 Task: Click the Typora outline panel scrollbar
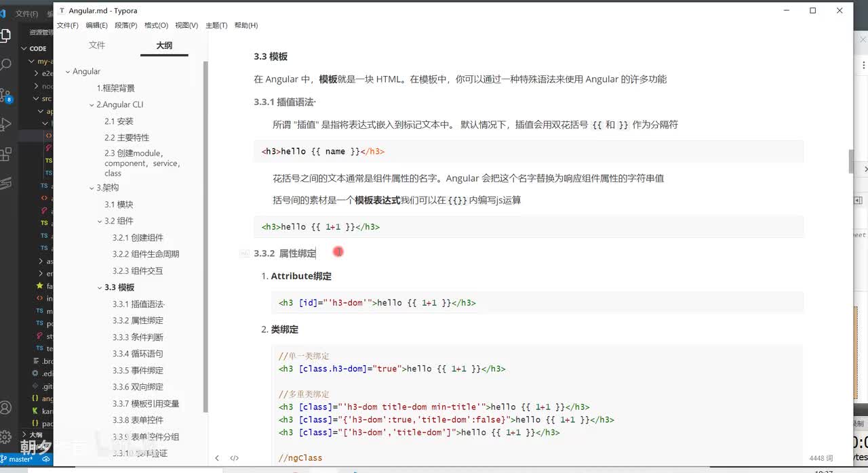pos(205,236)
